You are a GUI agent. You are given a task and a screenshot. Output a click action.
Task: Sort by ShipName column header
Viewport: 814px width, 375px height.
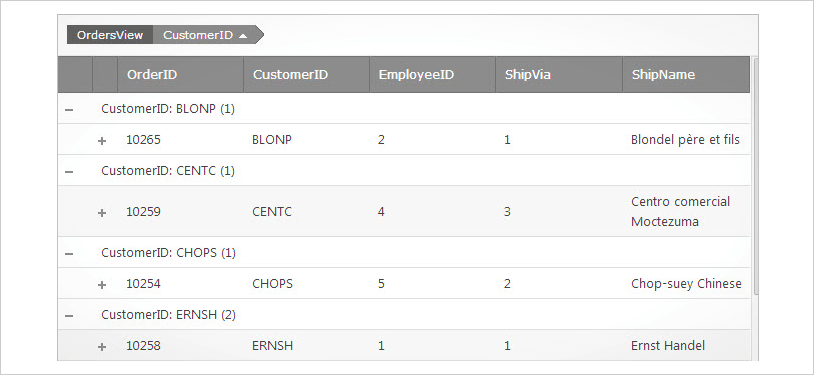[x=686, y=75]
